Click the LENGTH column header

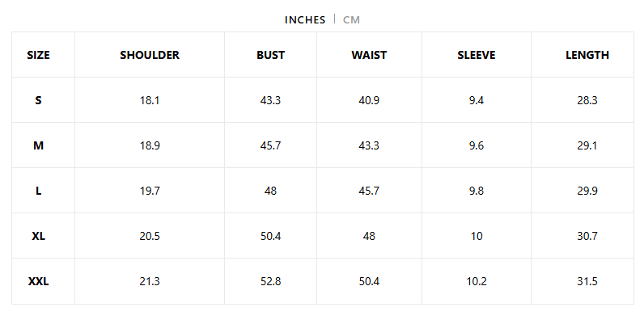(587, 55)
